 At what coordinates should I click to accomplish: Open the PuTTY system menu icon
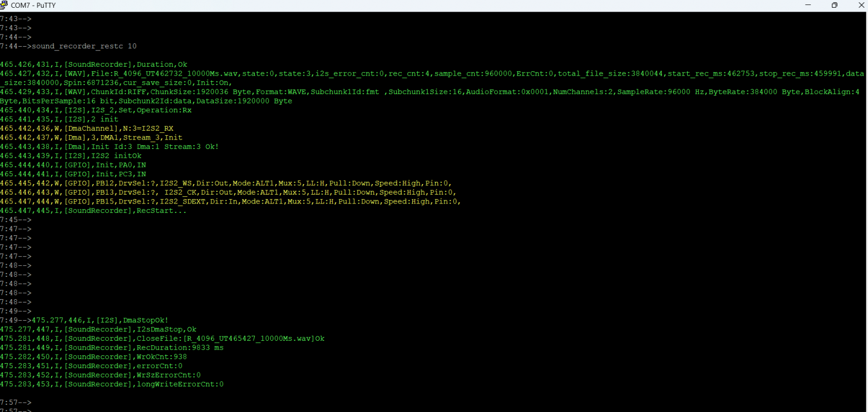click(4, 5)
